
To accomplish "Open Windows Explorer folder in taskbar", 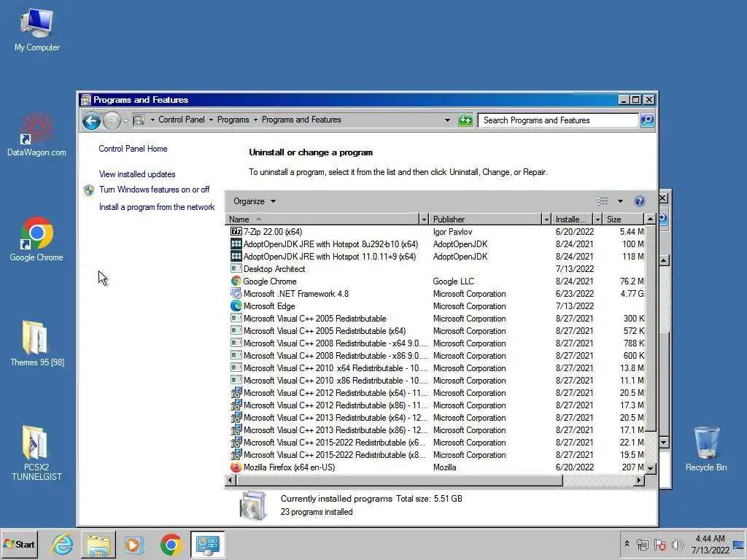I will (98, 544).
